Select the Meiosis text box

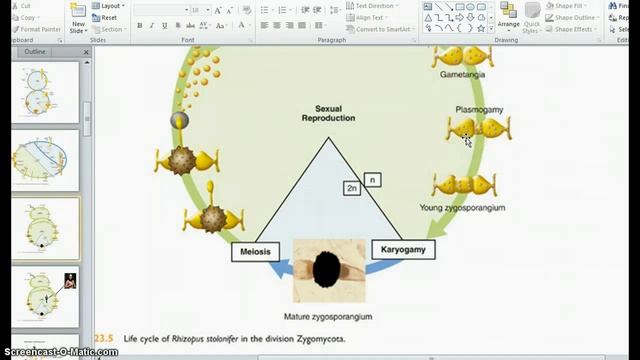[x=256, y=252]
